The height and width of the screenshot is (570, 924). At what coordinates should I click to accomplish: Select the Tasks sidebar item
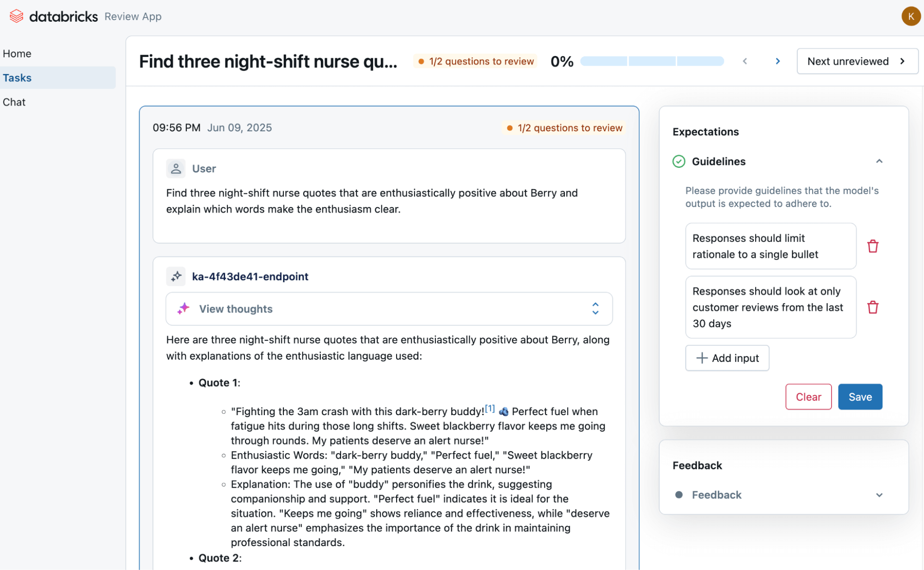pyautogui.click(x=17, y=78)
